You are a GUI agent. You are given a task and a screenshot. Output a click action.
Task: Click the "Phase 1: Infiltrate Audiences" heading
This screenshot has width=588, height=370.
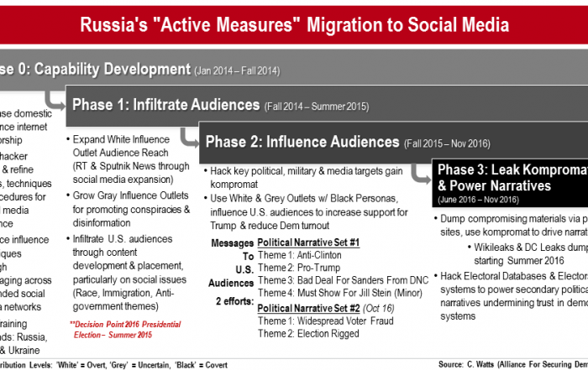tap(165, 105)
